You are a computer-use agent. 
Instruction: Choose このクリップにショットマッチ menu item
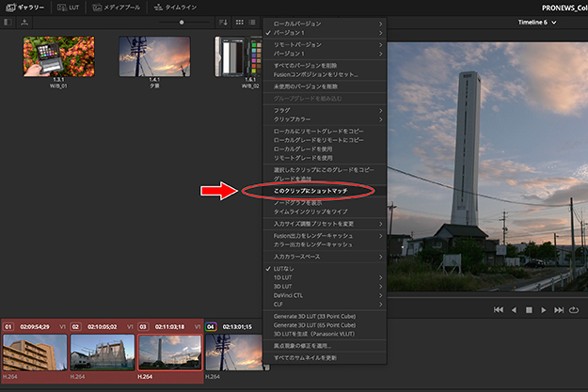click(310, 191)
